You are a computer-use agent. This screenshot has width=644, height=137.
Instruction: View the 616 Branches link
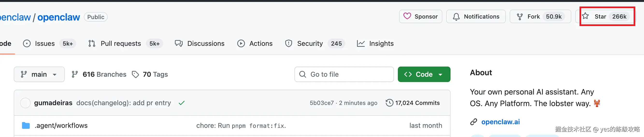coord(104,74)
